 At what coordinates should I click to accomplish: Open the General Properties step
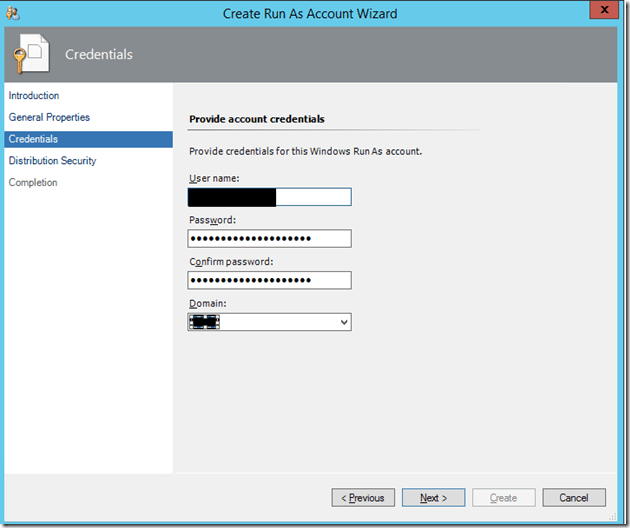(49, 117)
